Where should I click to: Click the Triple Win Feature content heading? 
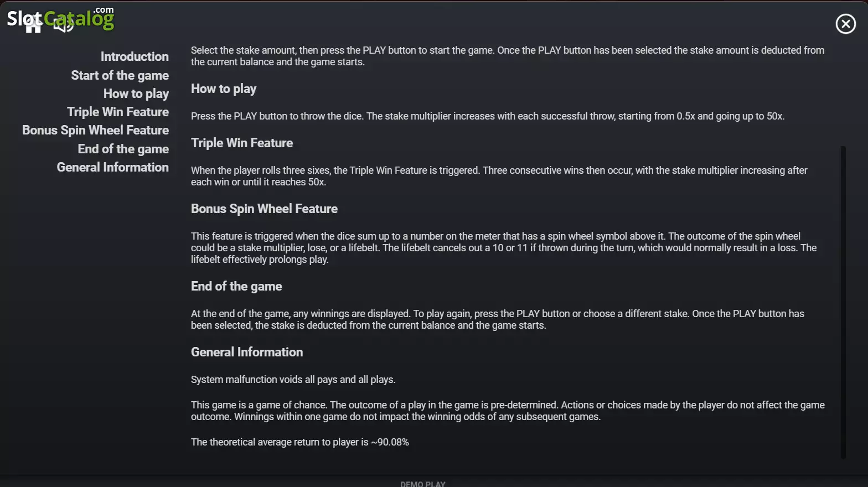(242, 143)
